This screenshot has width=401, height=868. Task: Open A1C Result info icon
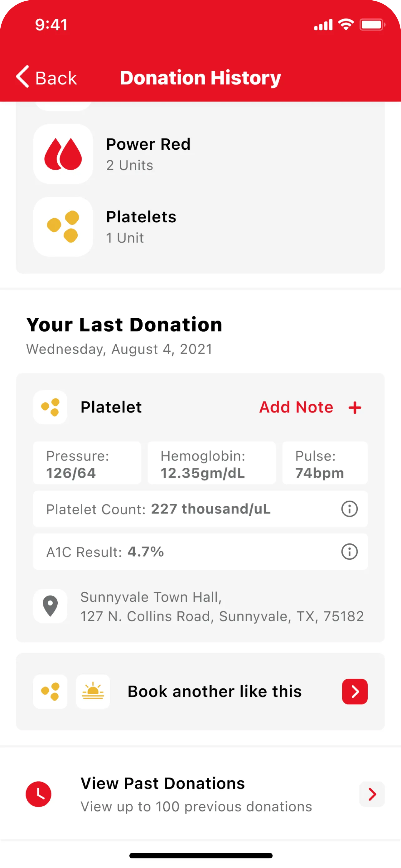tap(349, 552)
